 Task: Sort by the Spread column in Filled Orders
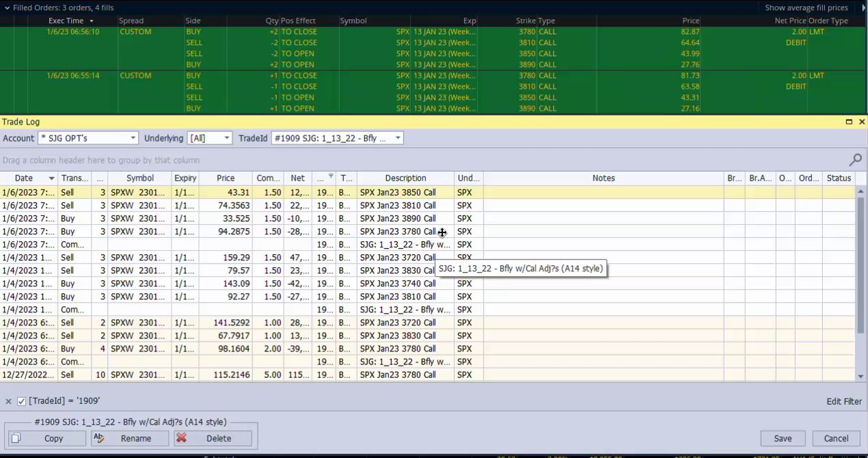pyautogui.click(x=132, y=21)
